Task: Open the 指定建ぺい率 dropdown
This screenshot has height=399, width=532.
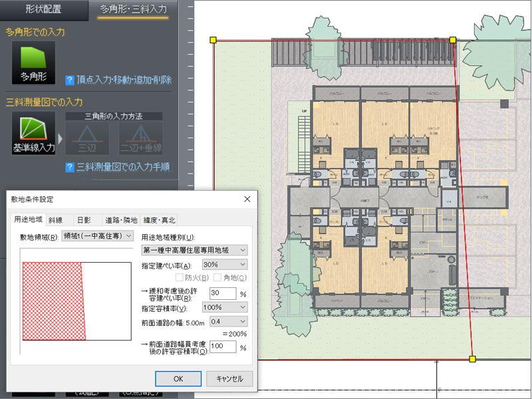Action: point(228,265)
